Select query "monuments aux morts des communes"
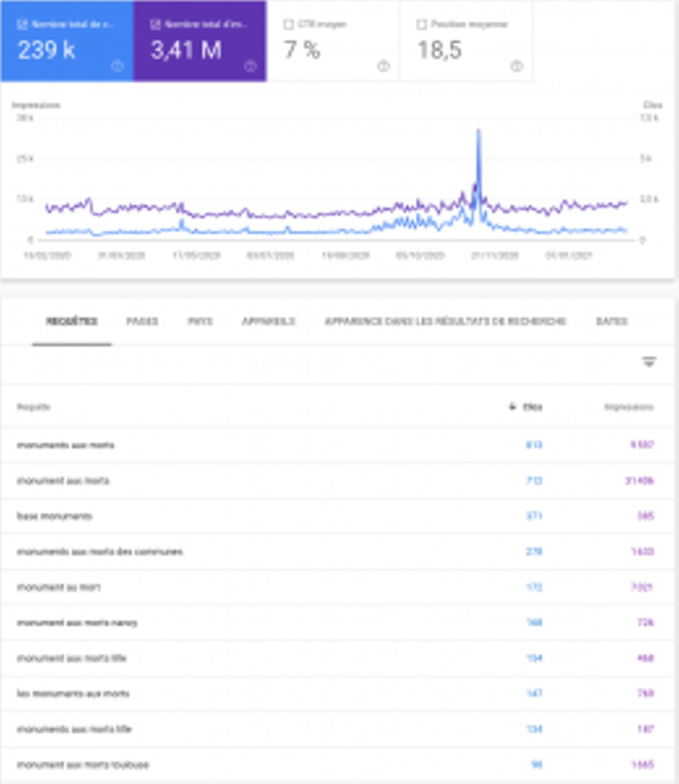The image size is (679, 784). pos(100,552)
